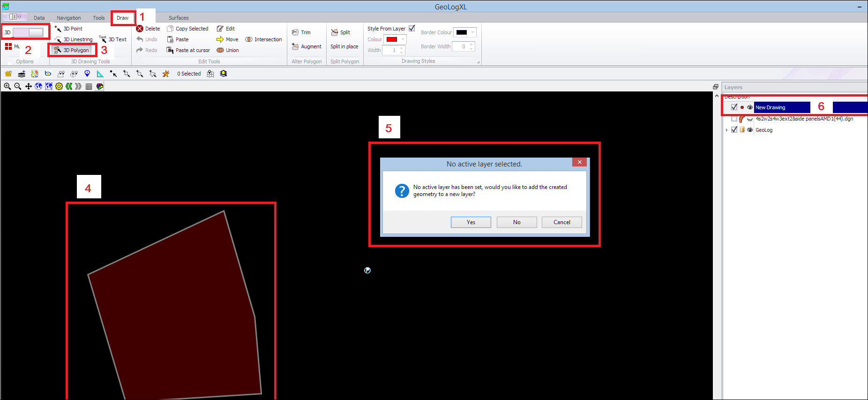Click Yes in the dialog
This screenshot has height=400, width=868.
(x=471, y=222)
